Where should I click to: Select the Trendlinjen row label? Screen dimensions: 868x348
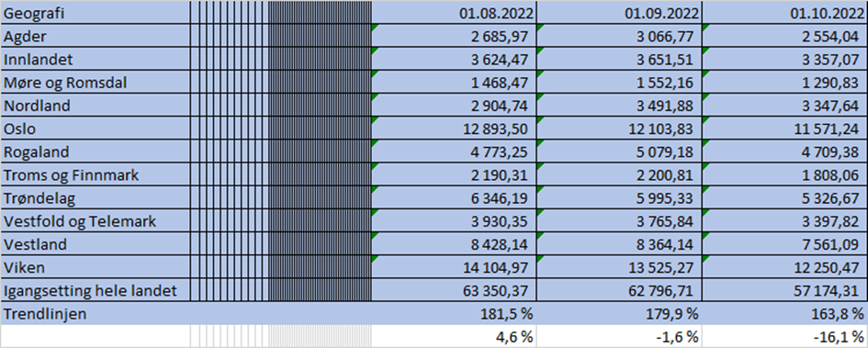coord(96,314)
